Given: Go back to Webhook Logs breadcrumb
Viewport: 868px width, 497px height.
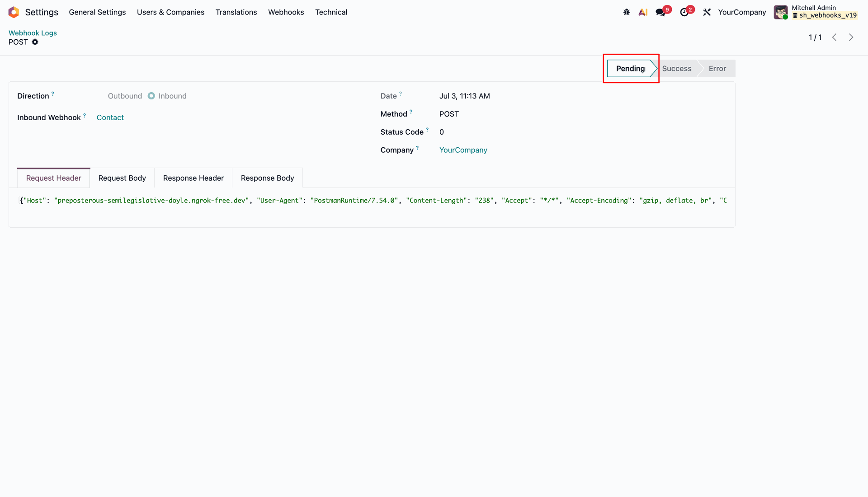Looking at the screenshot, I should coord(33,33).
